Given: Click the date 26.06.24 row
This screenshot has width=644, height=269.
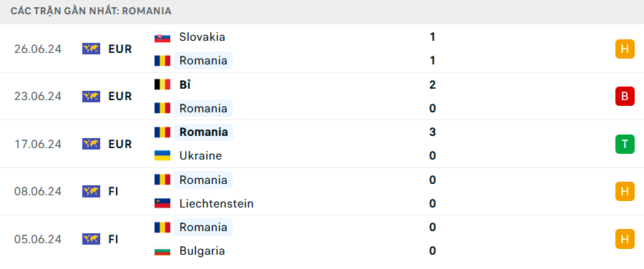Looking at the screenshot, I should [322, 49].
